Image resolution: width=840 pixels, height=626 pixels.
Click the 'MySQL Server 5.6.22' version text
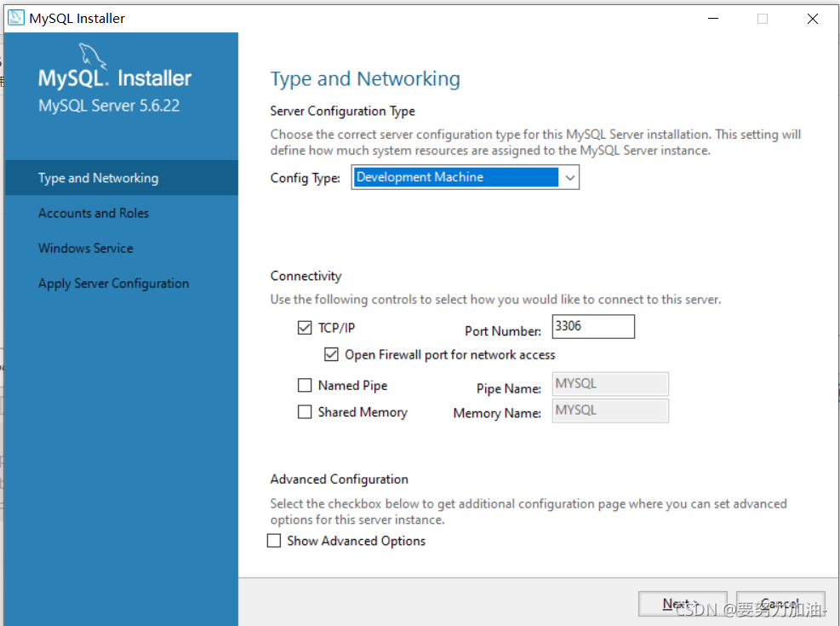coord(109,106)
